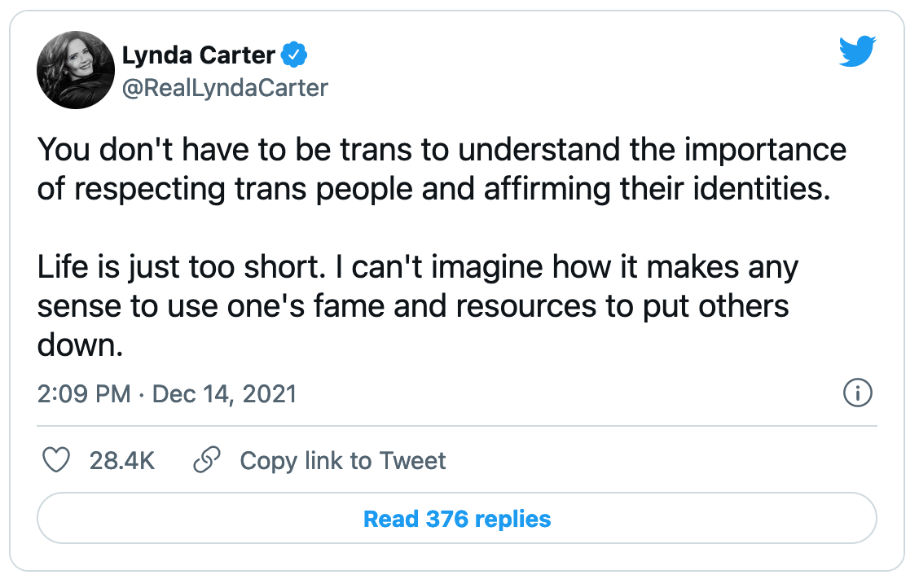The height and width of the screenshot is (588, 919).
Task: Like the tweet with the heart icon
Action: click(56, 461)
